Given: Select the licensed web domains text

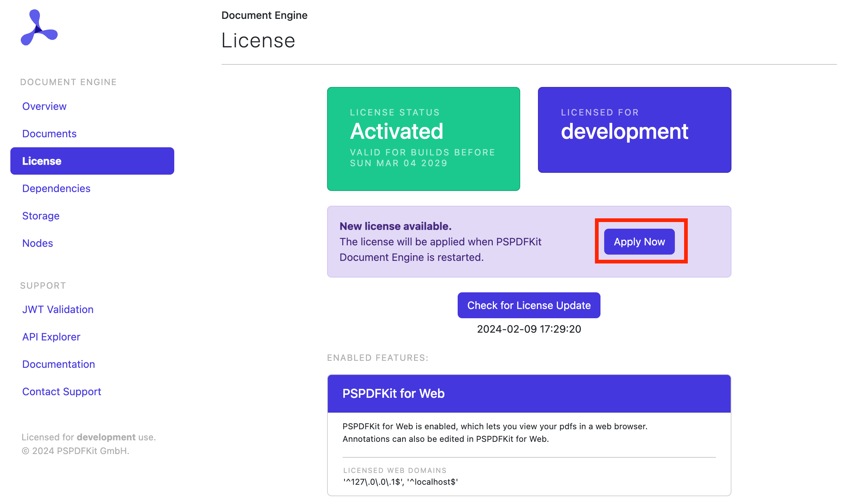Looking at the screenshot, I should pos(400,482).
